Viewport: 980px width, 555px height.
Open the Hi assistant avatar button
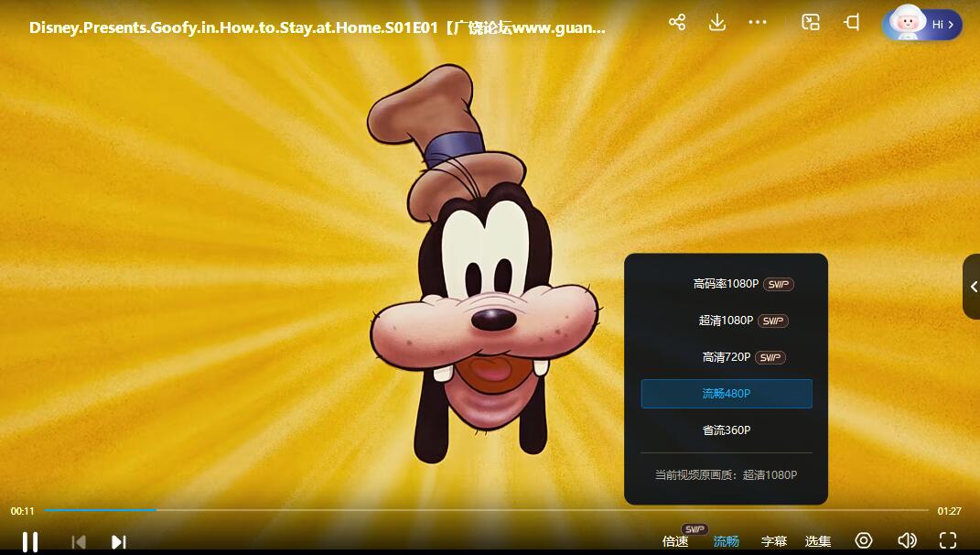tap(922, 25)
